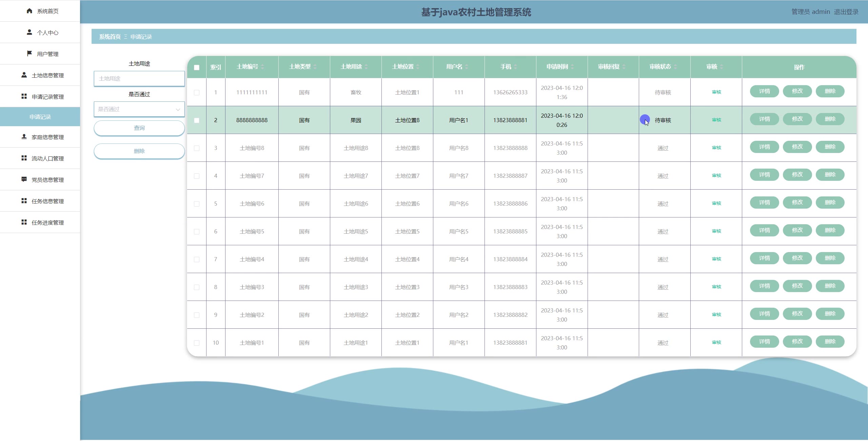868x441 pixels.
Task: Open 详情 for row 1111111111
Action: click(764, 91)
